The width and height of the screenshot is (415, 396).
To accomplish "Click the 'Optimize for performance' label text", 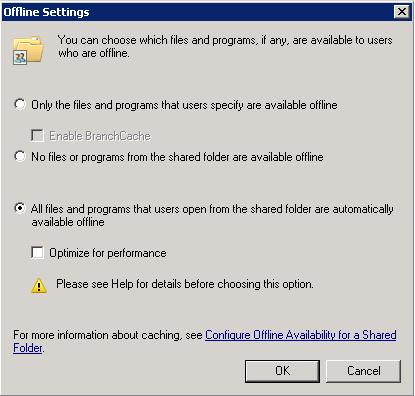I will click(x=108, y=253).
